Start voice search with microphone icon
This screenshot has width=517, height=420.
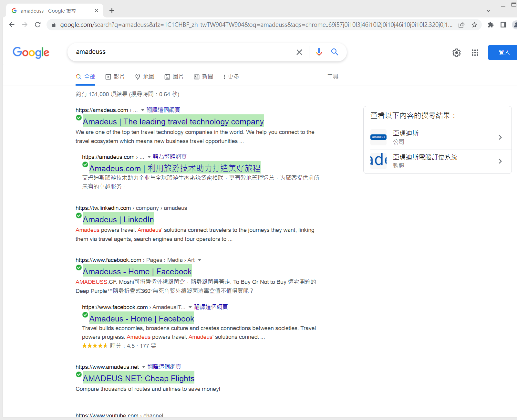pyautogui.click(x=319, y=52)
